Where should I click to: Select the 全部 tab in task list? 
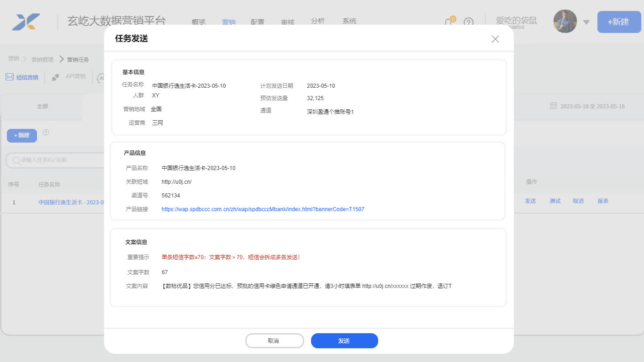42,106
